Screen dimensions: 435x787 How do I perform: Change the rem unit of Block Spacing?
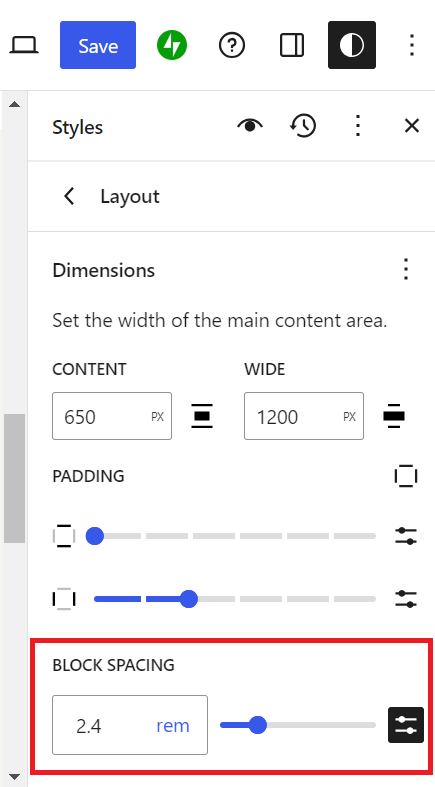point(173,725)
